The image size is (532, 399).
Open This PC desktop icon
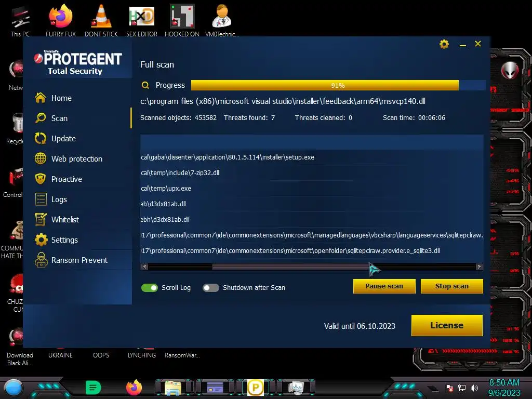tap(20, 21)
